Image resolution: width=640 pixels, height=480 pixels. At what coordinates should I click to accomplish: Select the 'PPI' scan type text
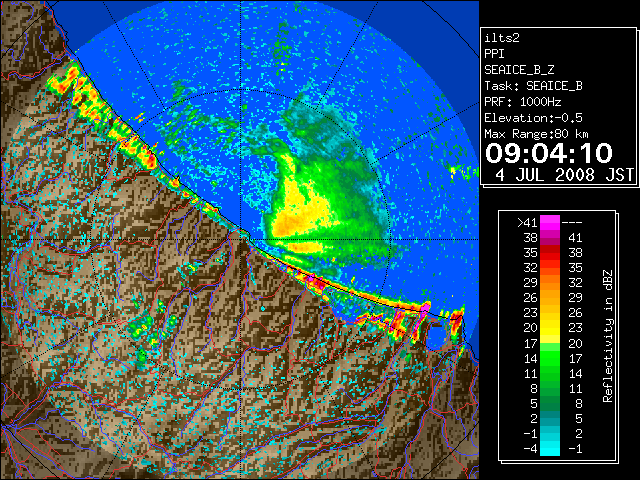coord(494,54)
